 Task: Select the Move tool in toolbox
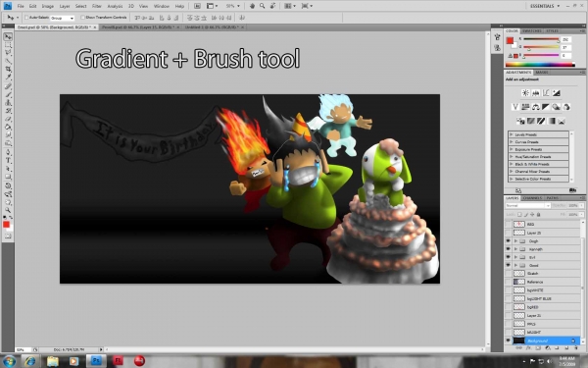click(8, 37)
